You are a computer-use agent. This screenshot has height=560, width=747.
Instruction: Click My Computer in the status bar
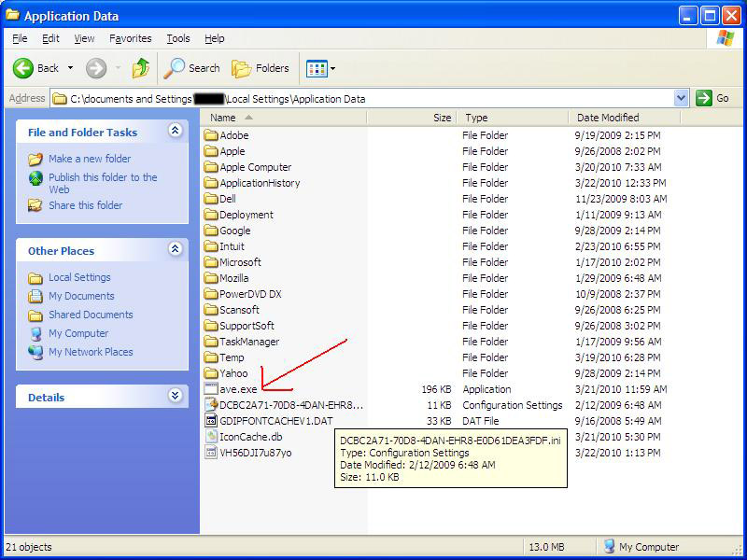point(641,547)
